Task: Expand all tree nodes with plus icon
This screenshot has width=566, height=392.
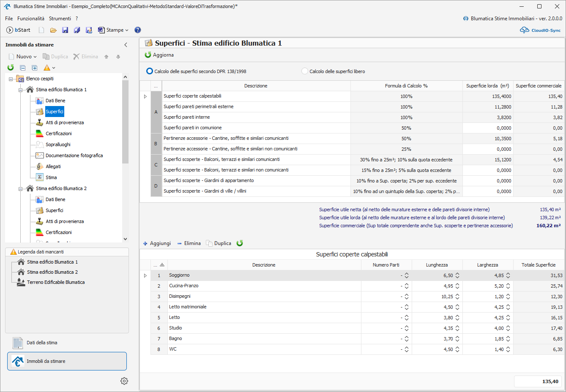Action: [x=35, y=68]
